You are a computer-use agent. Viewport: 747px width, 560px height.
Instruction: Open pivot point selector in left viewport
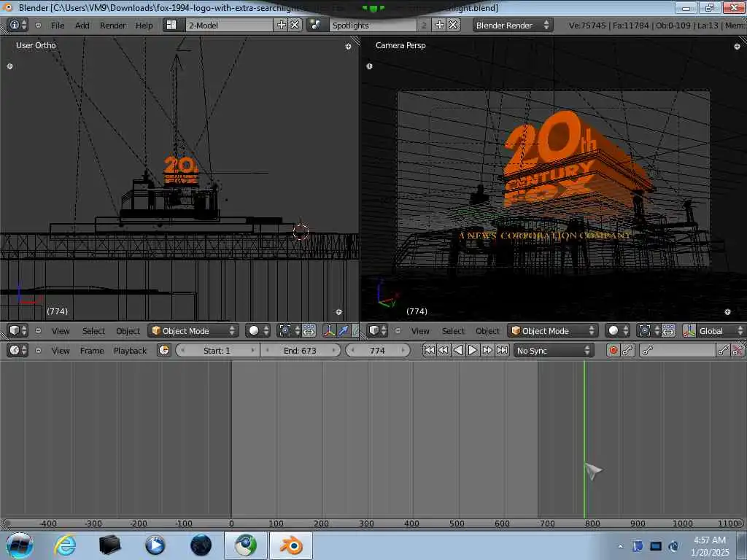[289, 330]
